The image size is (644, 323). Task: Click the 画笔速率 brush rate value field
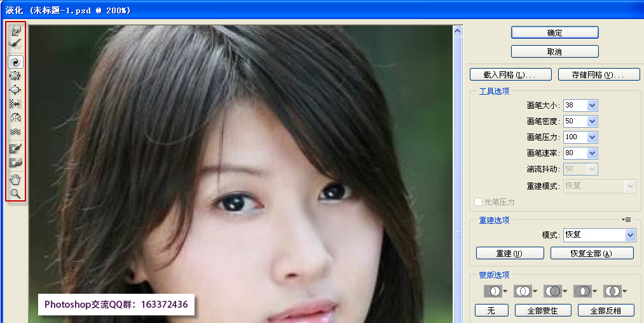574,153
